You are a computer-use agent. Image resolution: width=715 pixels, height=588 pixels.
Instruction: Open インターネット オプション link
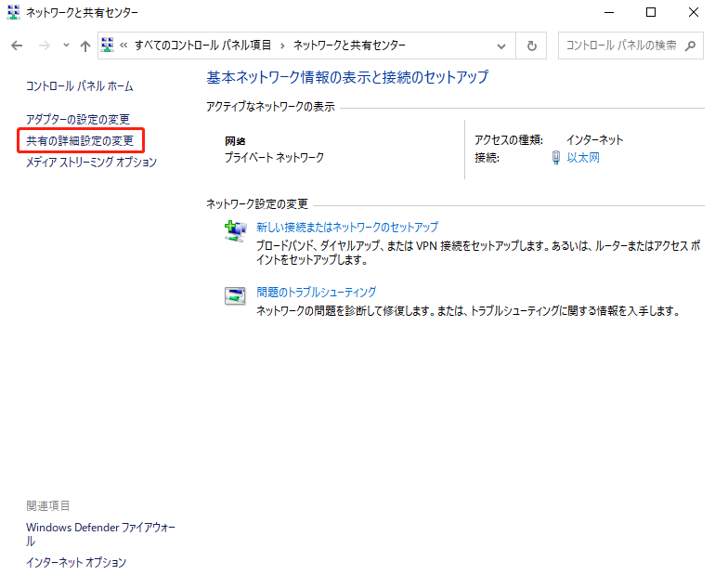76,562
